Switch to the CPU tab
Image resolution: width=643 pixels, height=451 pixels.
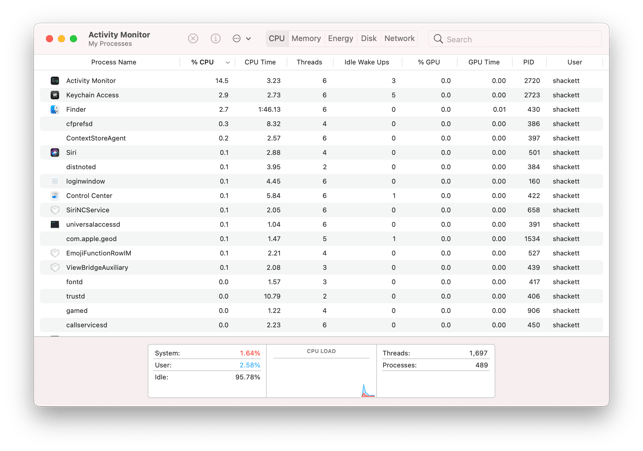point(277,39)
